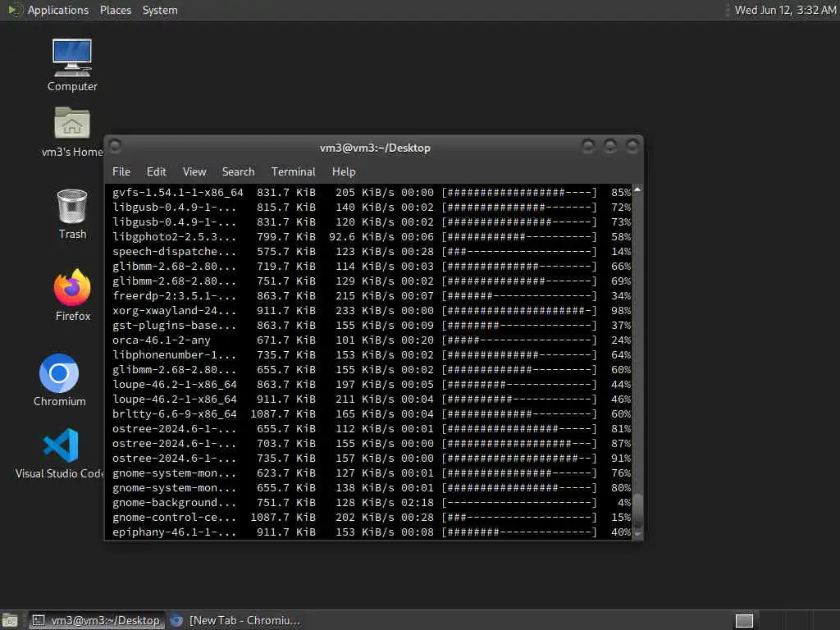
Task: Open the terminal Help menu
Action: pos(344,171)
